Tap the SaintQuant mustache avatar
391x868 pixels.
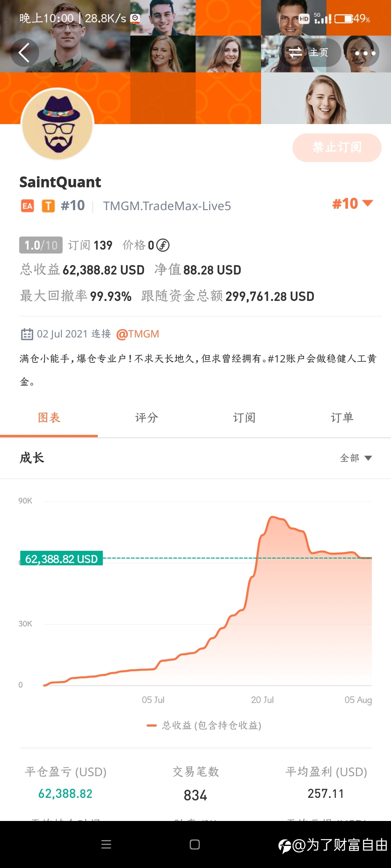point(58,124)
